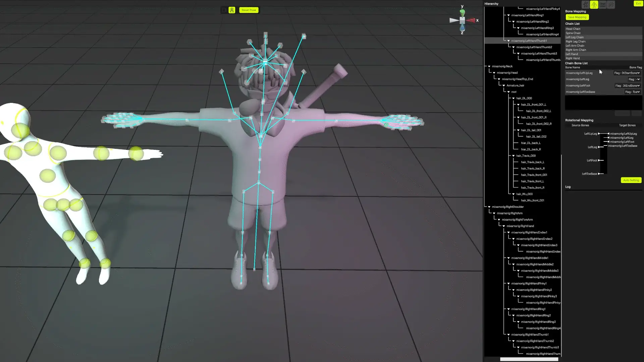Open the Flag dropdown for mixamorig:LeftFoot

627,85
